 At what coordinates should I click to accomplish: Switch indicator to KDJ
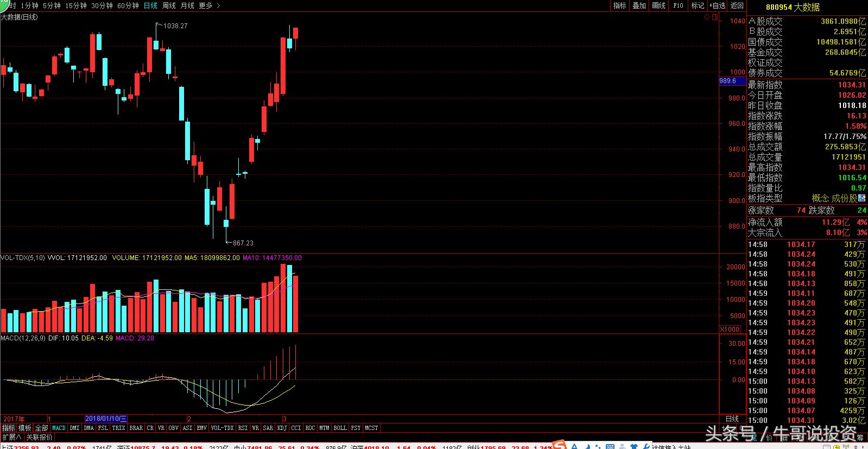coord(282,428)
